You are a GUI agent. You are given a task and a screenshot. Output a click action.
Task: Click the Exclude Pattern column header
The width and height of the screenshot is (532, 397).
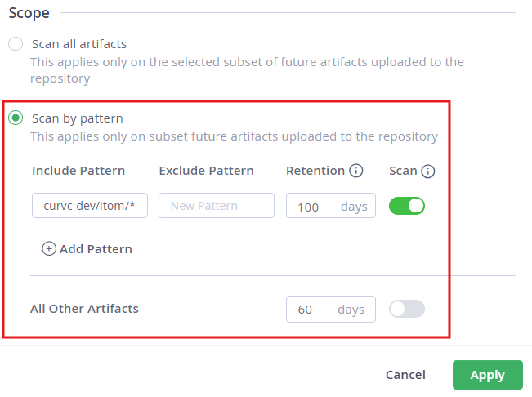coord(206,171)
